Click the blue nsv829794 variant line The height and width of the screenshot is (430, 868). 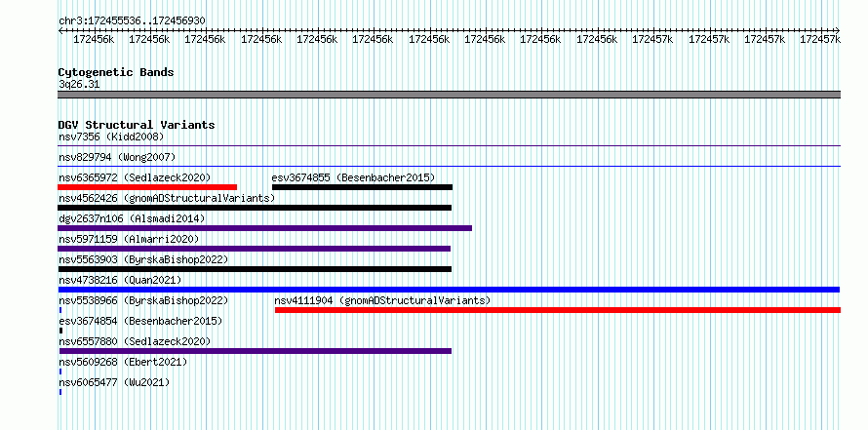449,166
